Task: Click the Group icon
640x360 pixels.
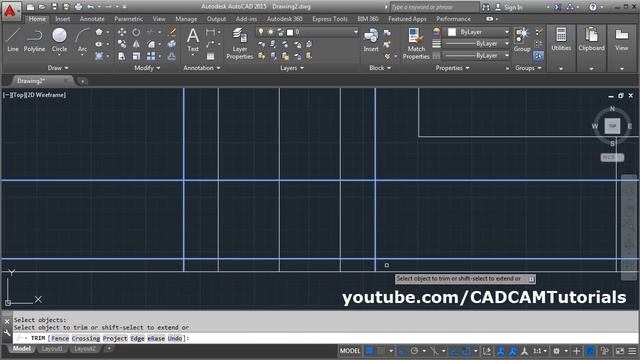Action: click(522, 40)
